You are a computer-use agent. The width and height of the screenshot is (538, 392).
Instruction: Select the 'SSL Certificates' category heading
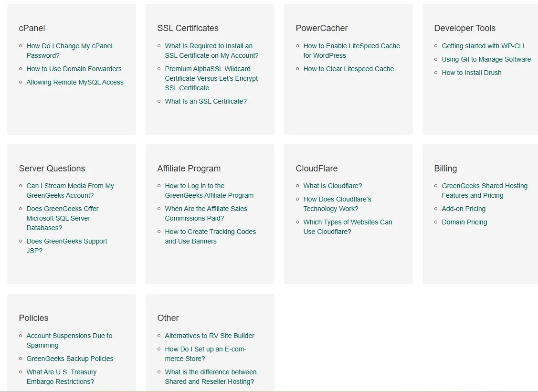[188, 28]
